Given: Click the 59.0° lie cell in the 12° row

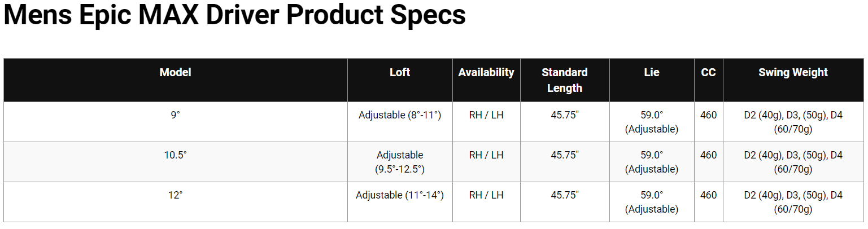Looking at the screenshot, I should [652, 202].
